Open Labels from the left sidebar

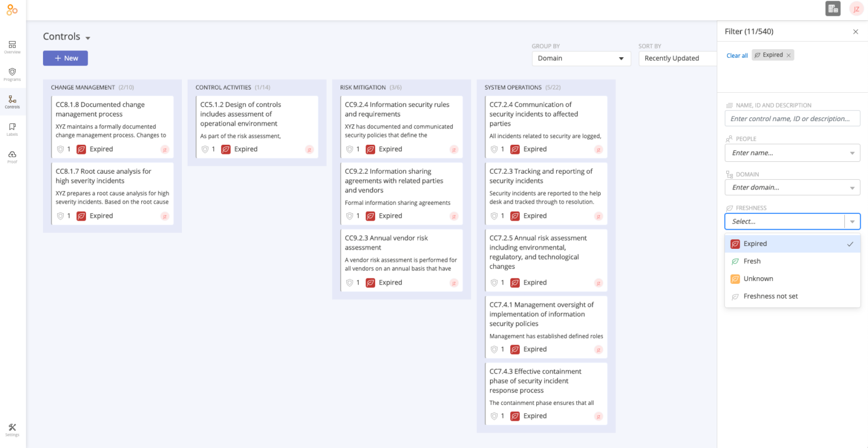click(12, 129)
